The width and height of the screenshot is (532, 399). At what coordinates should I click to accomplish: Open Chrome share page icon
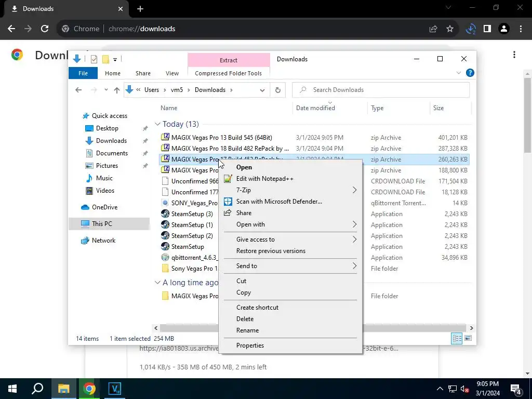pos(433,29)
